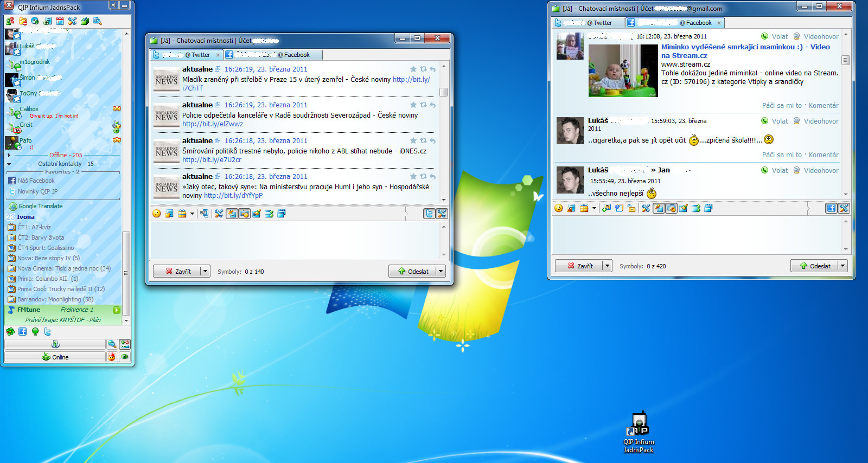Switch to @Facebook tab in left chat window
This screenshot has width=868, height=463.
272,55
